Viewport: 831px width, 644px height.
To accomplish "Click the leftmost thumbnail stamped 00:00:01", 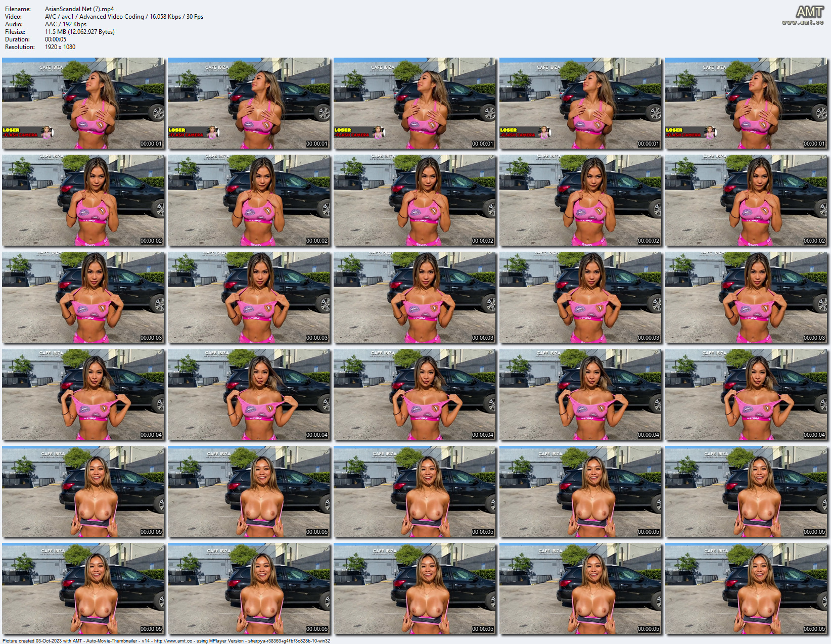I will (83, 103).
